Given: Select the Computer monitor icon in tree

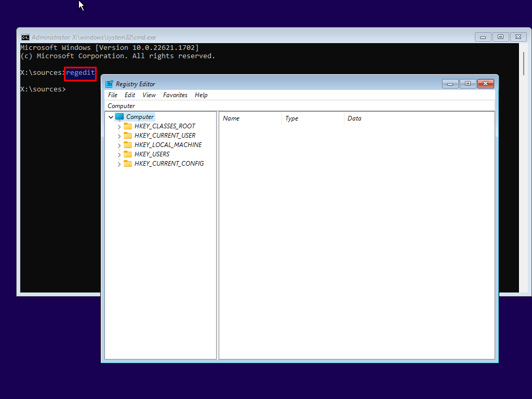Looking at the screenshot, I should tap(119, 117).
